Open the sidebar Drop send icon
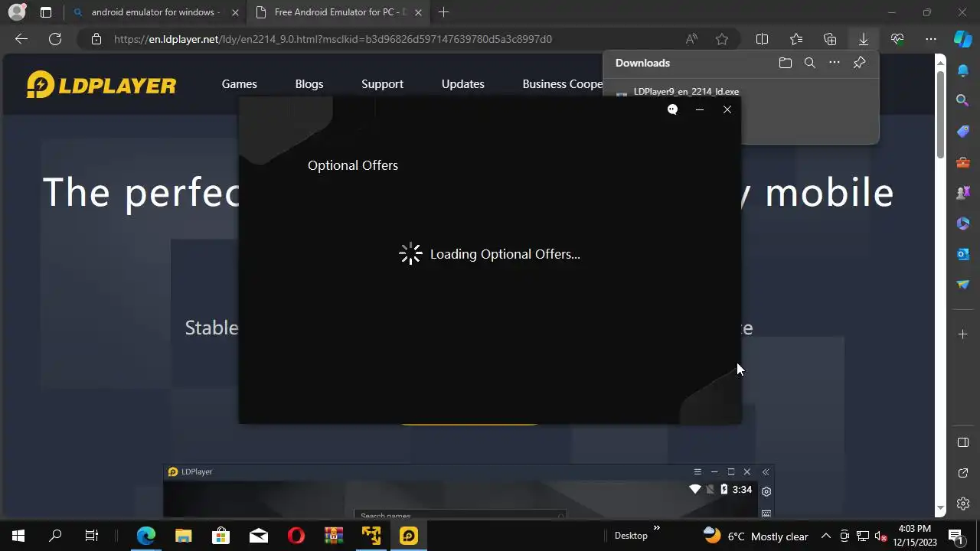 (x=963, y=285)
